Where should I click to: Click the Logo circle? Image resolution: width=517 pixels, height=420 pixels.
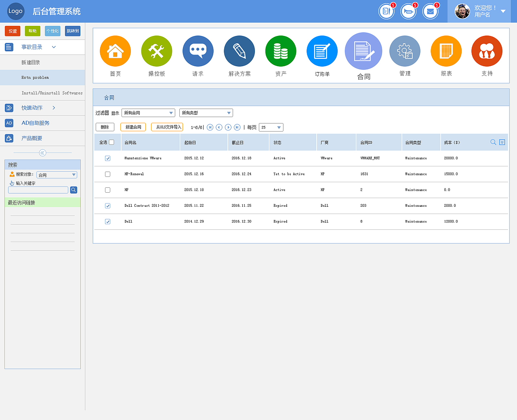click(x=16, y=11)
